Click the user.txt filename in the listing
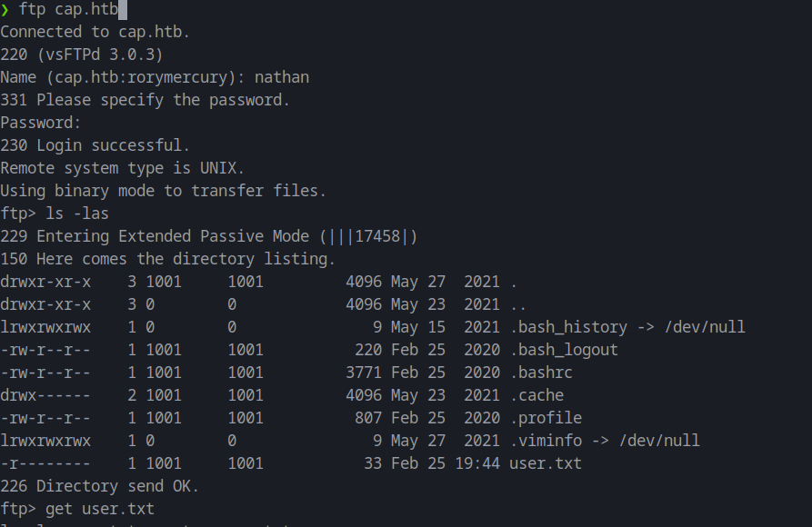812x527 pixels. [546, 463]
